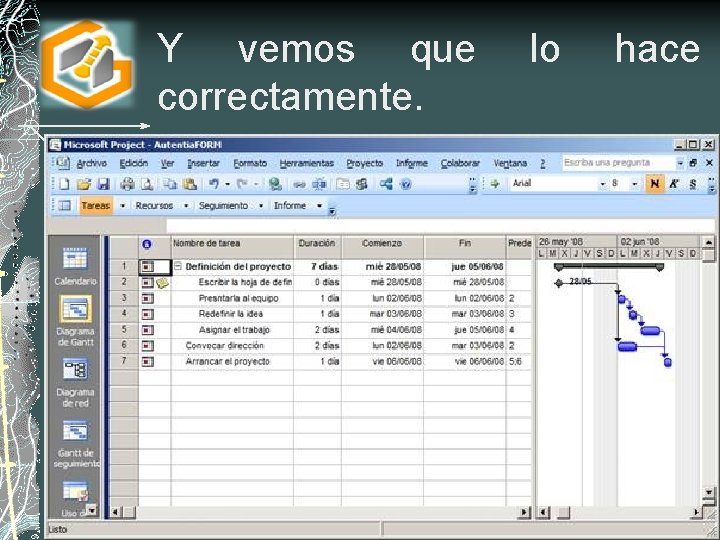Image resolution: width=720 pixels, height=540 pixels.
Task: Click the Duración column header
Action: (x=317, y=247)
